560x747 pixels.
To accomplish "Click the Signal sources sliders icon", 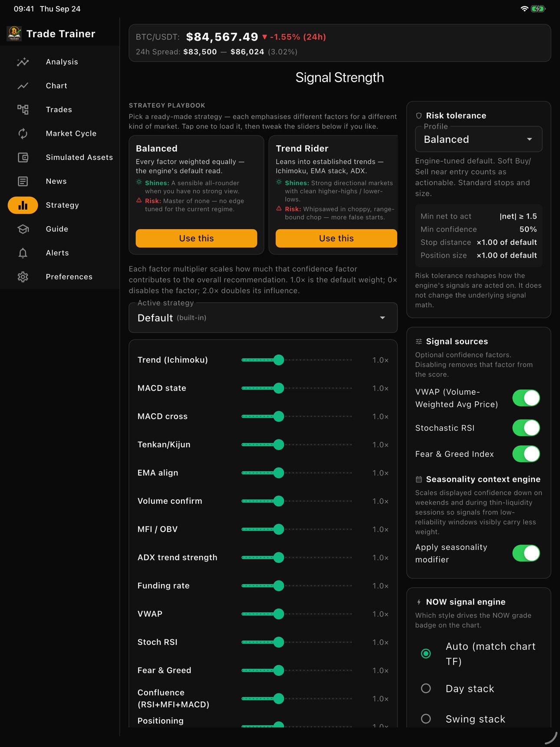I will coord(419,342).
